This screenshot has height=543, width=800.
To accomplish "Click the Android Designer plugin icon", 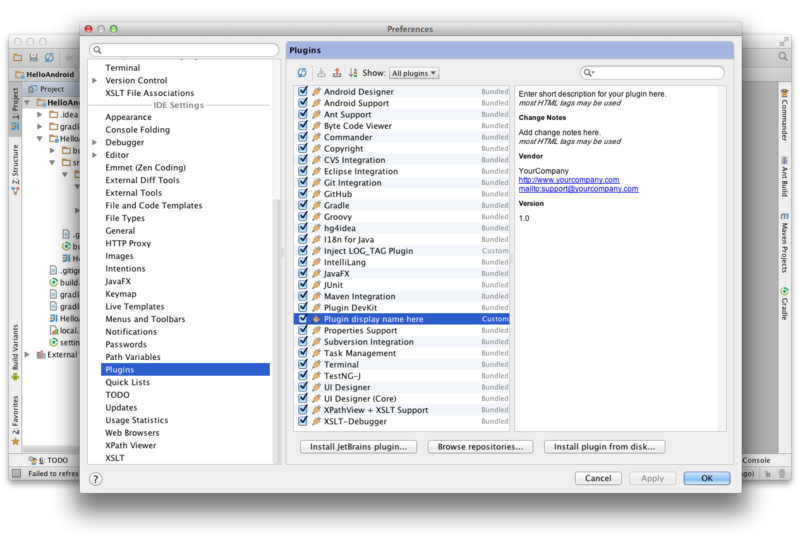I will point(316,91).
